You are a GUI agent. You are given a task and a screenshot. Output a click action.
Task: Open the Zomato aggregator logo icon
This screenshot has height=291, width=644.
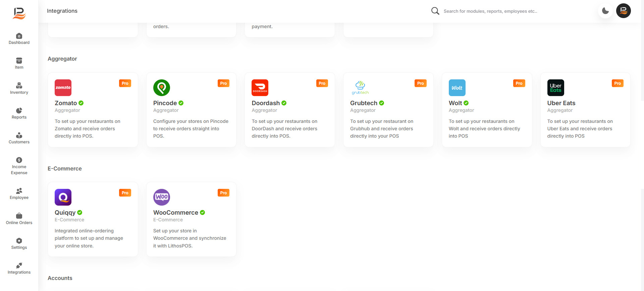point(63,88)
